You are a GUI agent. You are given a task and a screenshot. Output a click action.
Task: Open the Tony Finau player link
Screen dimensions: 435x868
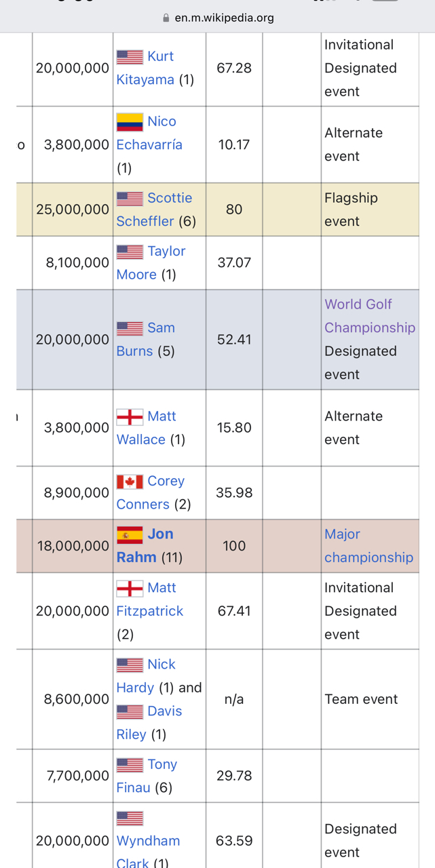(x=147, y=776)
